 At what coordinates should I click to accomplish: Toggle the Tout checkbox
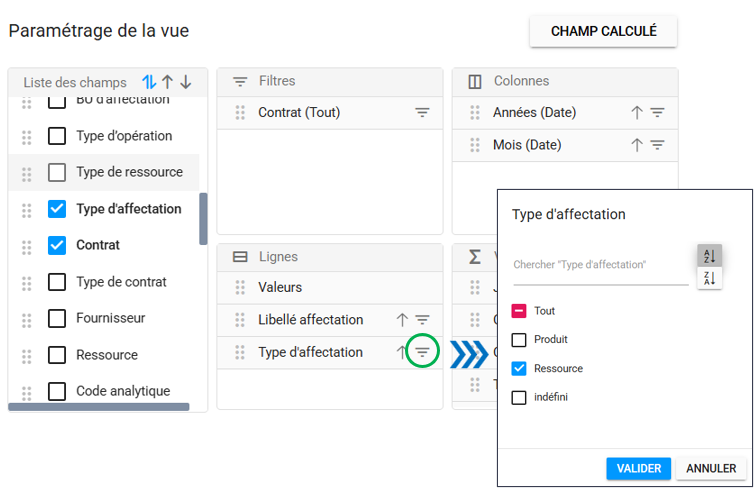pos(519,311)
